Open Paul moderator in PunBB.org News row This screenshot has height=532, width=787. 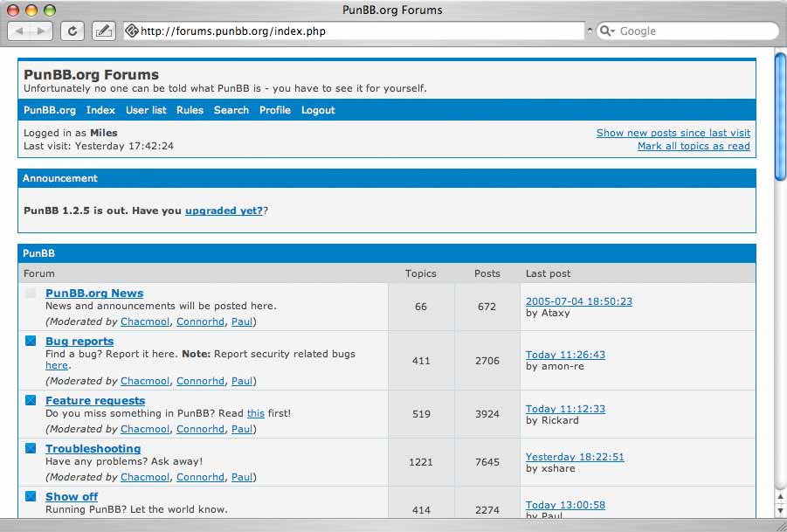[x=242, y=321]
